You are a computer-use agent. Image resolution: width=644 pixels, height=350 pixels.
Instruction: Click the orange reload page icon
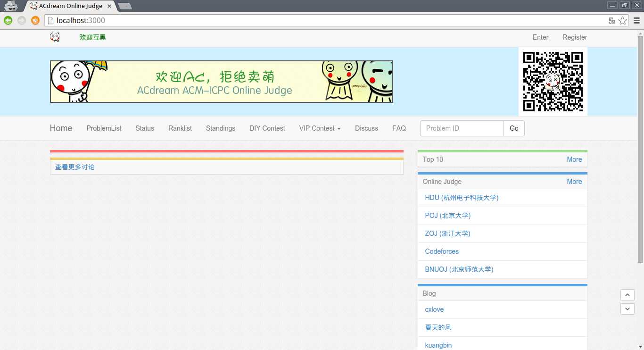coord(35,20)
